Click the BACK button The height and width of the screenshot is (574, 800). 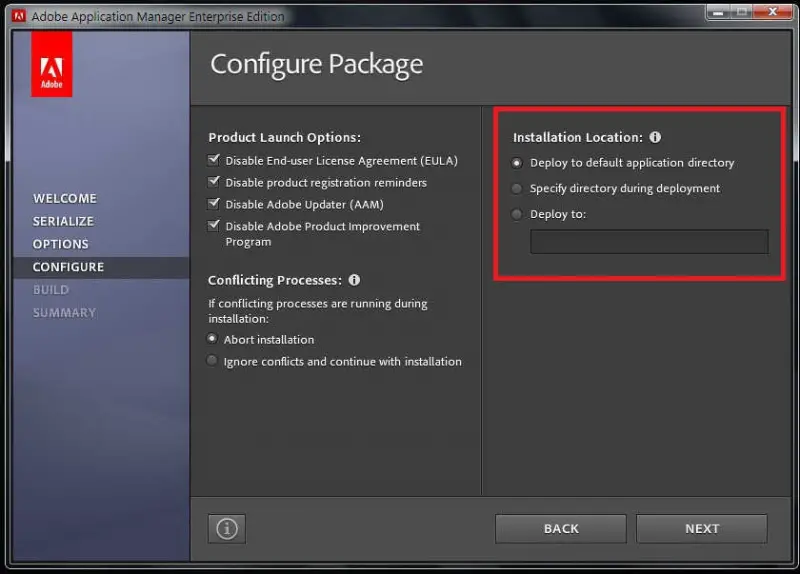tap(561, 529)
